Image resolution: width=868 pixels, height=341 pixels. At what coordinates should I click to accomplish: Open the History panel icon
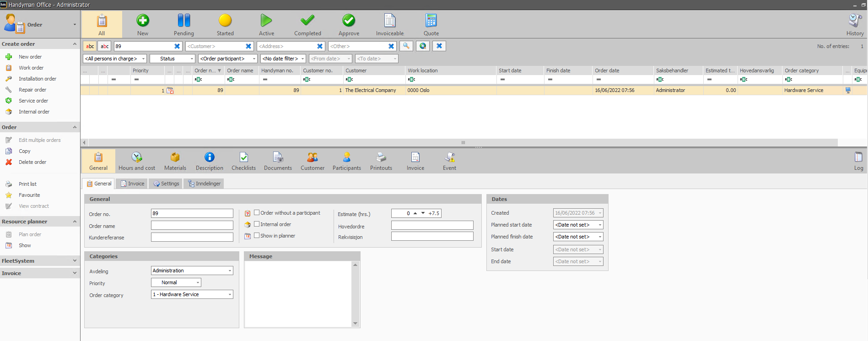pyautogui.click(x=855, y=21)
